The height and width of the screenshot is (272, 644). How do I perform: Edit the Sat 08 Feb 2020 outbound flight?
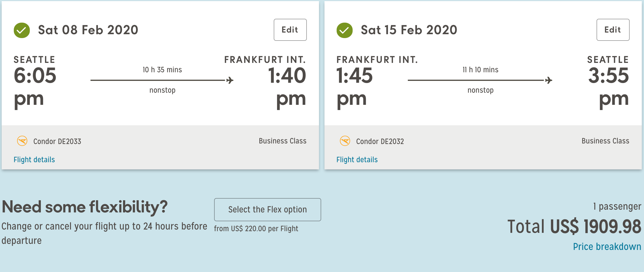click(x=290, y=30)
